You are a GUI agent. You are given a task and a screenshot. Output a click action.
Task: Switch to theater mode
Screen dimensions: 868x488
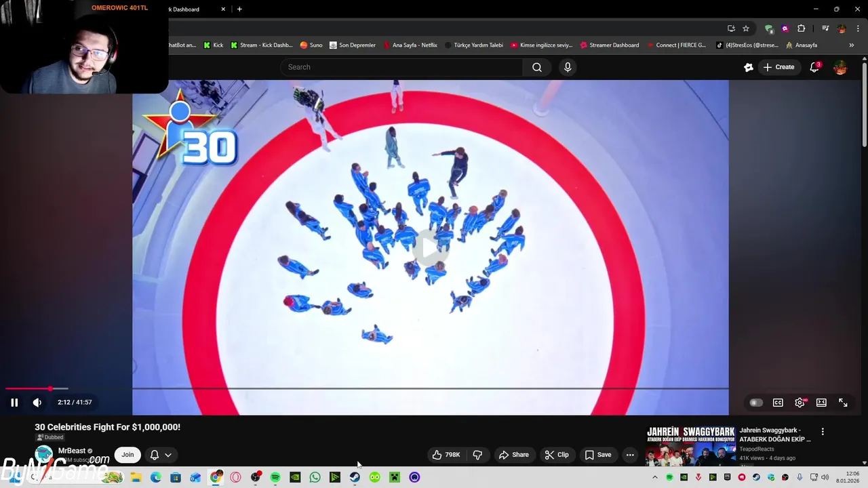821,403
